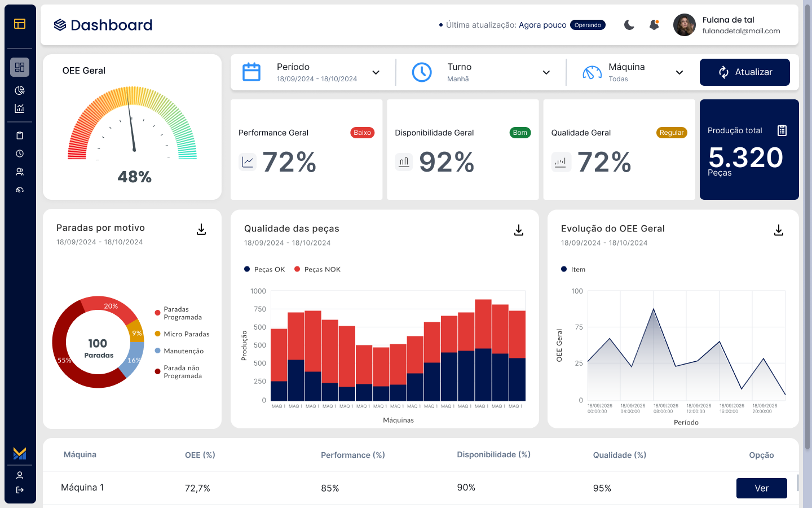Viewport: 812px width, 508px height.
Task: Download the Evolução do OEE Geral chart
Action: tap(779, 230)
